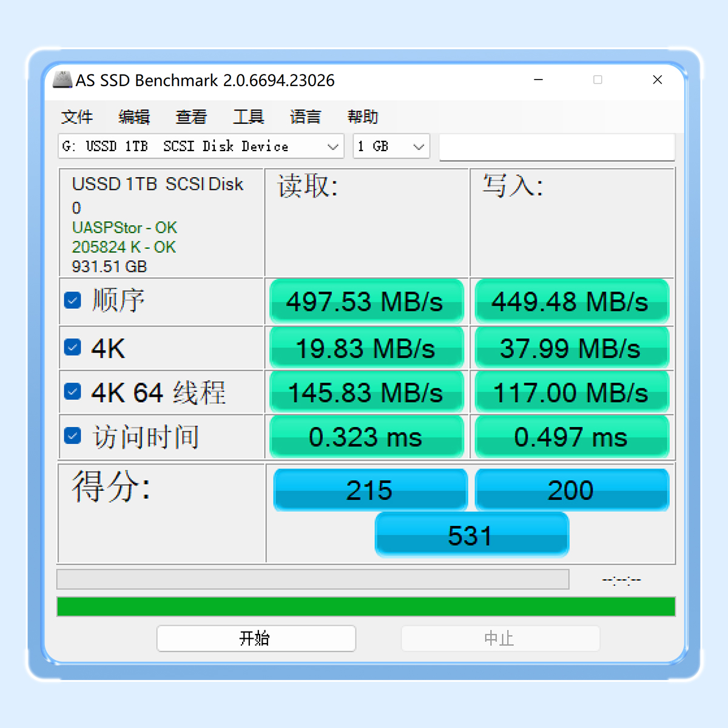Open the 编辑 menu
The height and width of the screenshot is (728, 728).
[x=134, y=116]
